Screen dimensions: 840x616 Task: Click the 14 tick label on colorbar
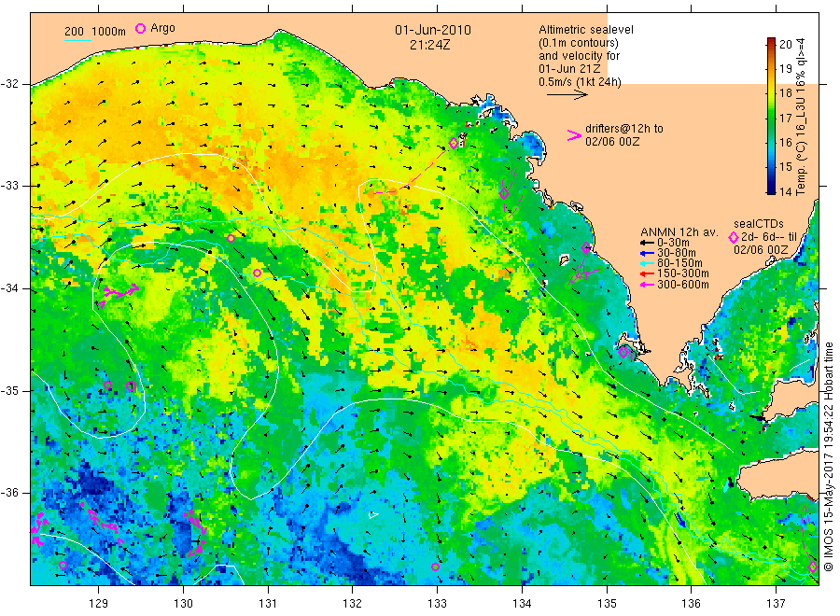(785, 191)
